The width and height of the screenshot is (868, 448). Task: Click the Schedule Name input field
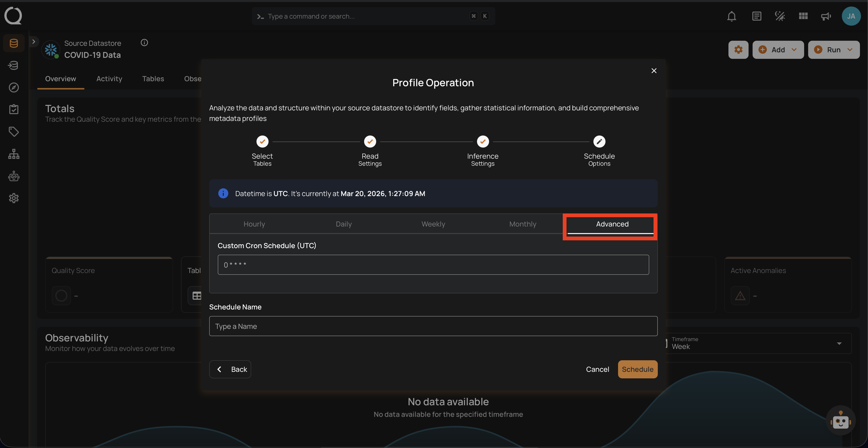(433, 326)
